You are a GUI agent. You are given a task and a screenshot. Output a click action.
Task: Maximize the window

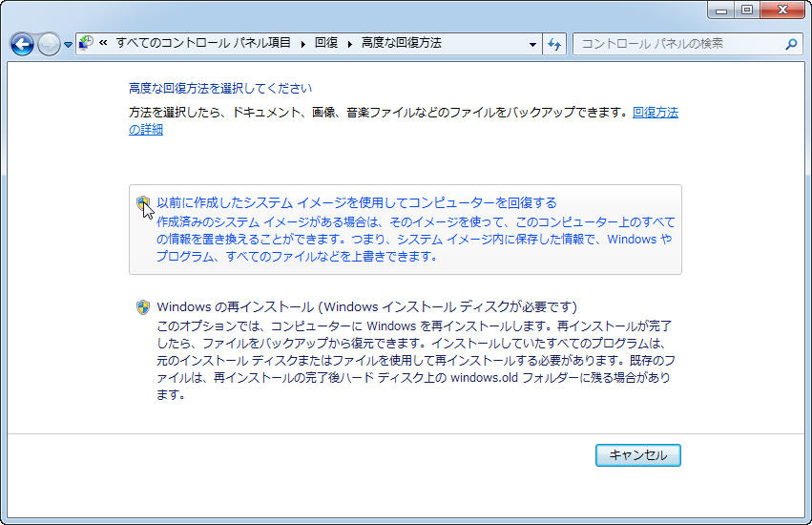(x=747, y=10)
